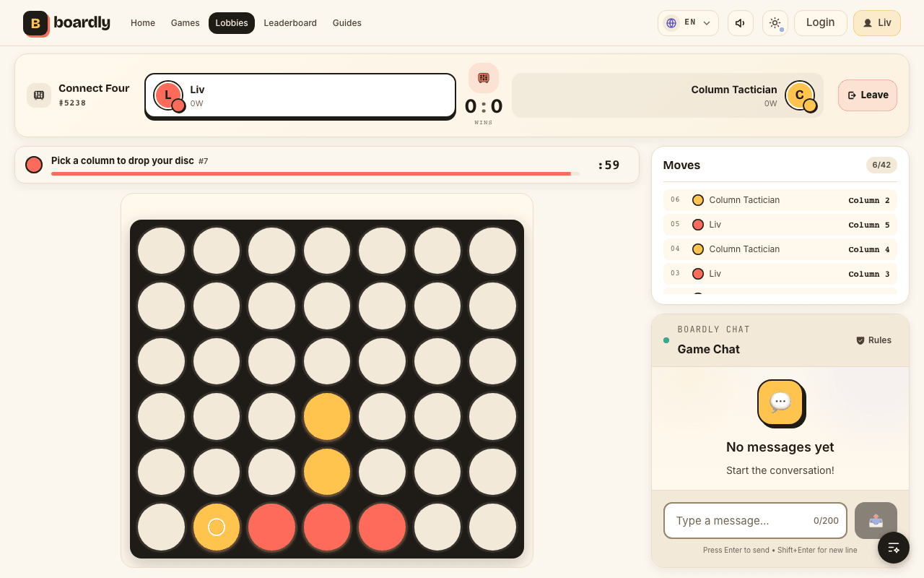Select move 03 Liv Column 3
The image size is (924, 578).
[780, 274]
